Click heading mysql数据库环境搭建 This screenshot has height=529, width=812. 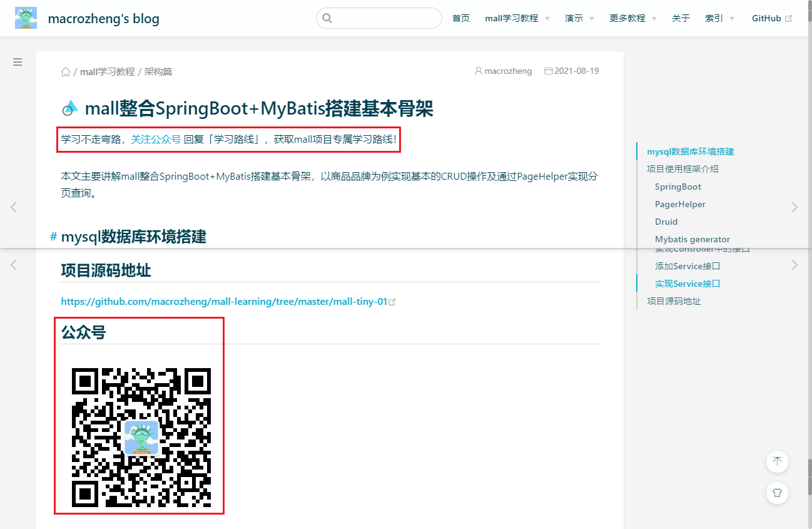[133, 237]
